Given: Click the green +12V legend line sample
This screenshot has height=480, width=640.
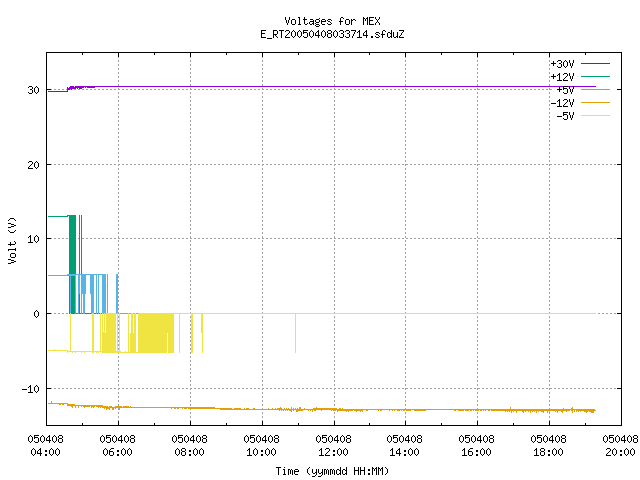Looking at the screenshot, I should coord(595,76).
